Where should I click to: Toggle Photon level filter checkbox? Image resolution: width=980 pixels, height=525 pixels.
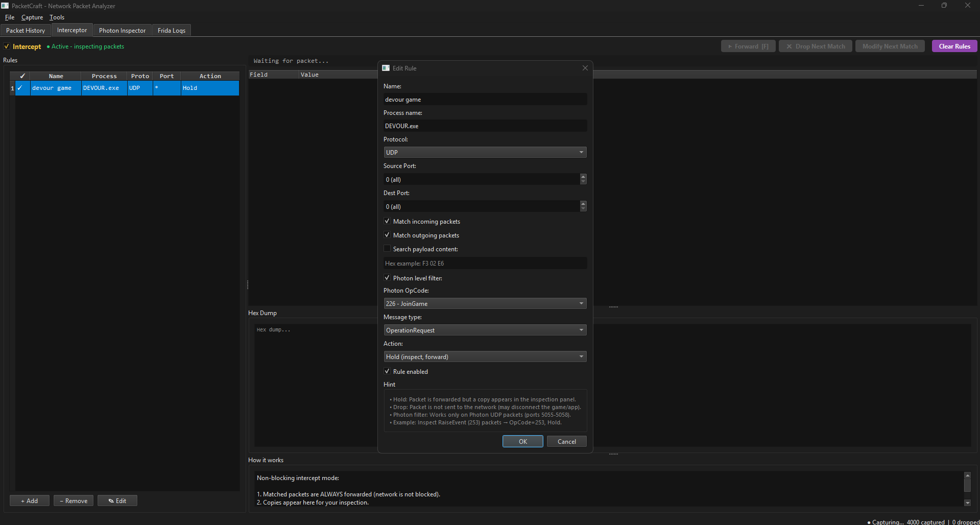coord(387,278)
